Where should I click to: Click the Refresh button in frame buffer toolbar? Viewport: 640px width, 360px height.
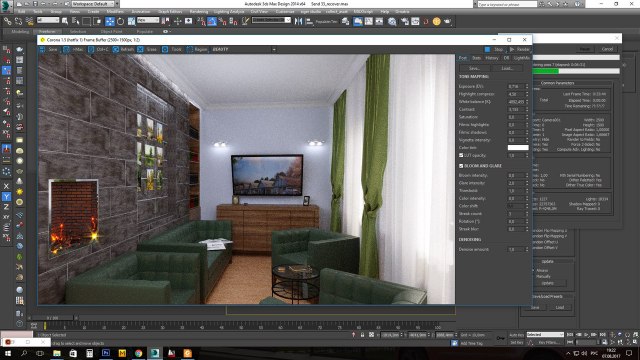tap(123, 49)
